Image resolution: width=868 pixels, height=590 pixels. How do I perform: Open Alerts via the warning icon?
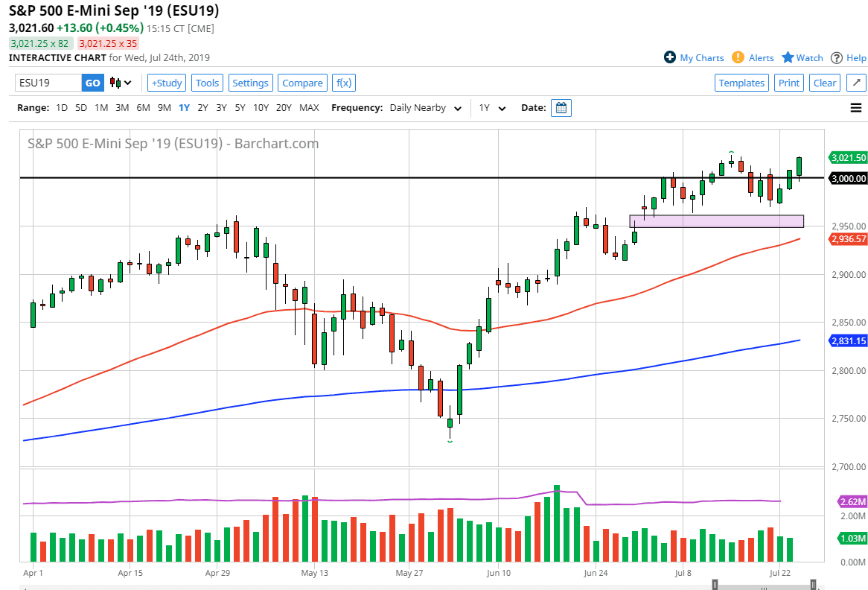[738, 57]
